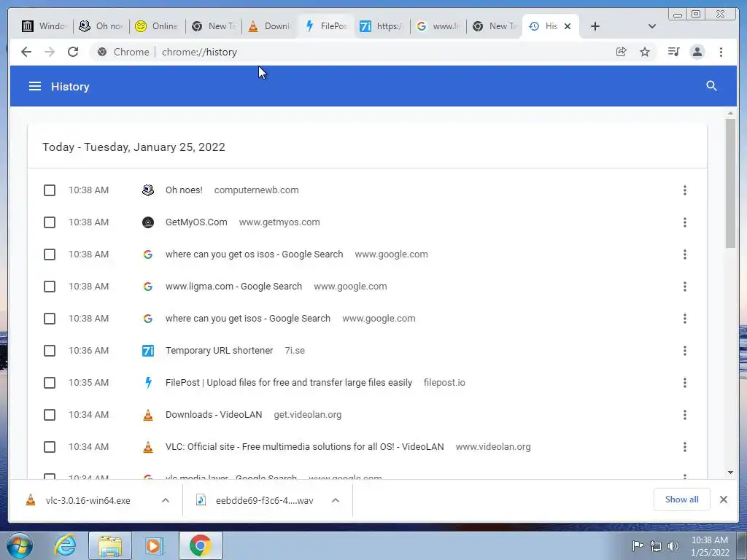Viewport: 747px width, 560px height.
Task: Open more actions for GetMyOS.Com entry
Action: [x=684, y=222]
